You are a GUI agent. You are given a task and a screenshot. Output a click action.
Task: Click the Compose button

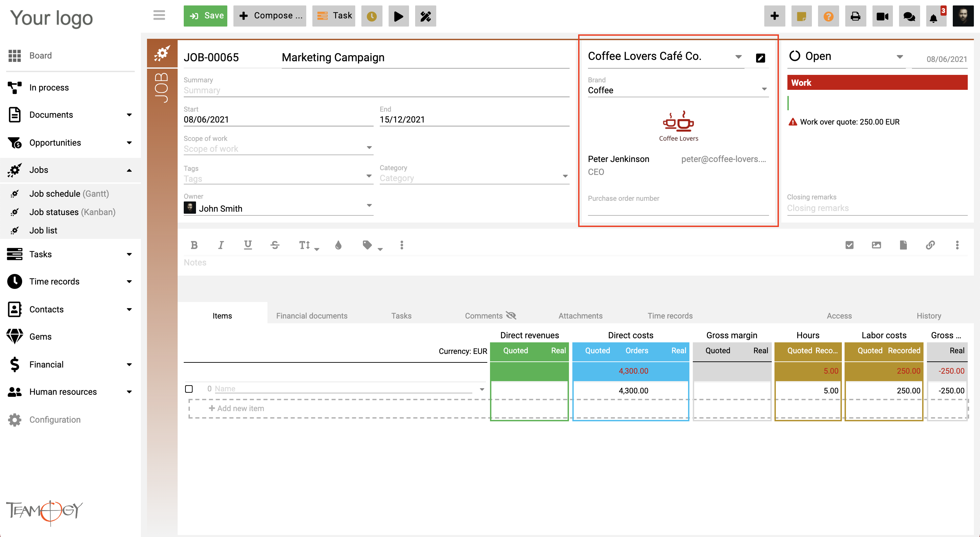[270, 16]
